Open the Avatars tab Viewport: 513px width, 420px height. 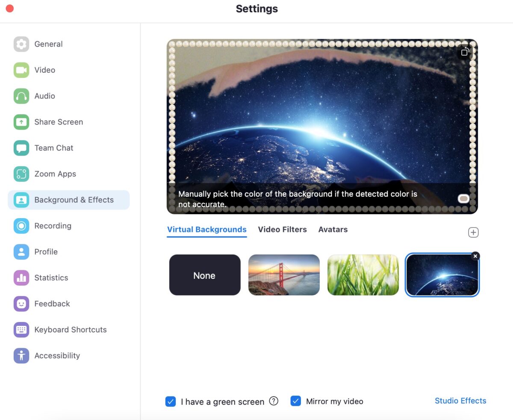[x=333, y=230]
